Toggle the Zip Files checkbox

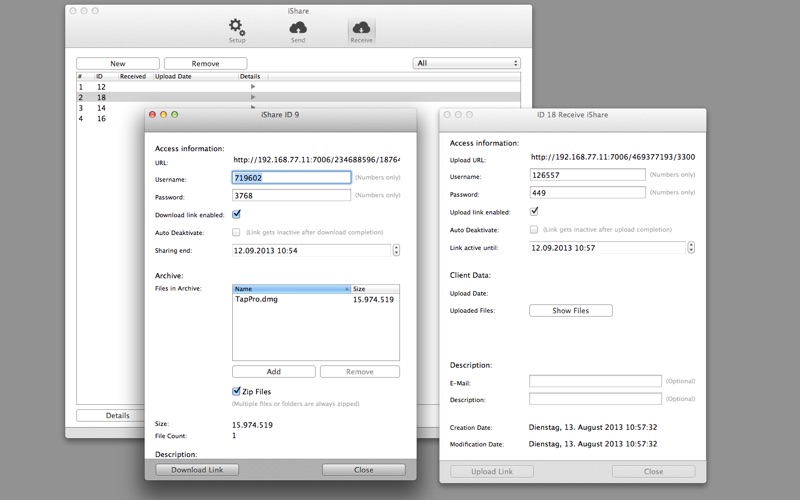coord(236,391)
